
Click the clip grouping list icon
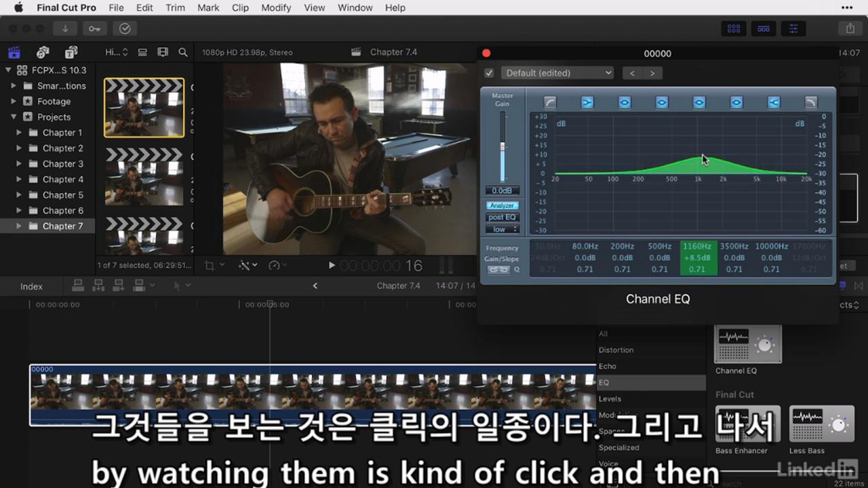pyautogui.click(x=142, y=52)
